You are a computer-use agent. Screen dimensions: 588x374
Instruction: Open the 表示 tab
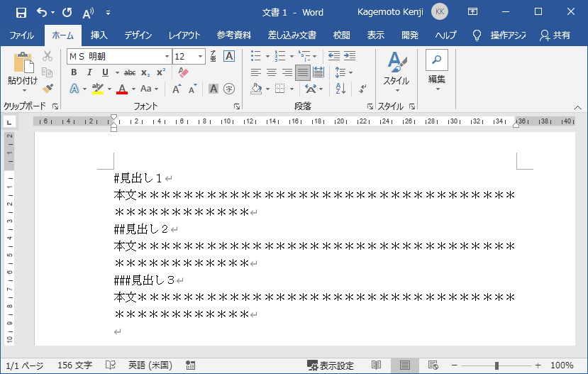coord(376,35)
